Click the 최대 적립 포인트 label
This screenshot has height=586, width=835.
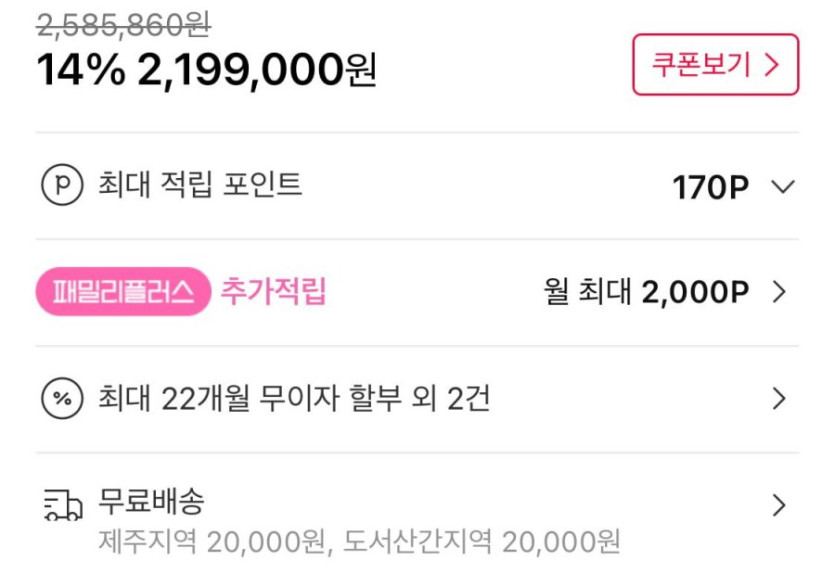[200, 185]
